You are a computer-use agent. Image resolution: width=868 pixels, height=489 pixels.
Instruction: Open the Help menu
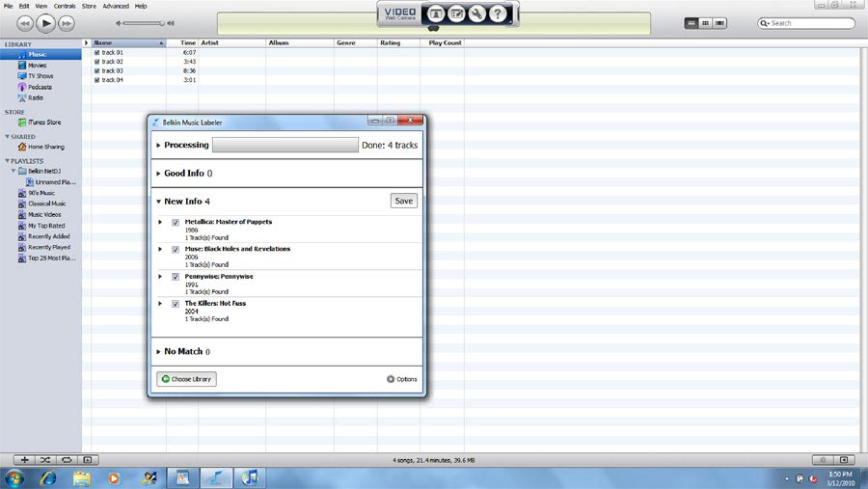tap(141, 6)
